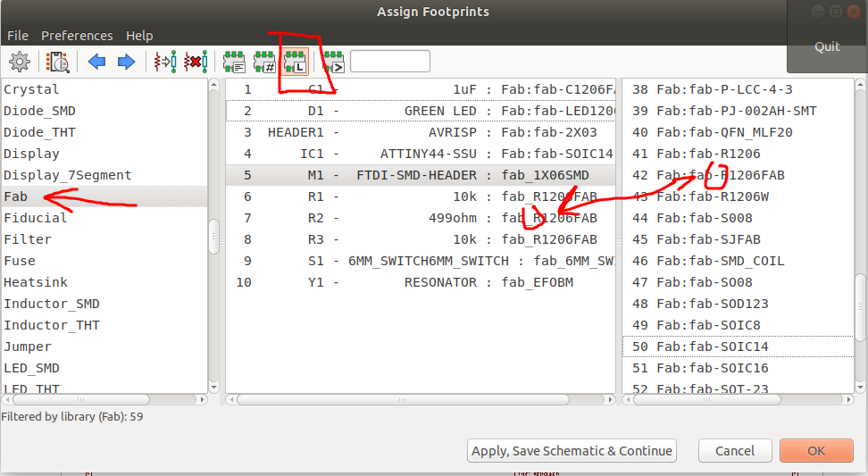Select component row IC1 ATTINY44-SSU
This screenshot has width=868, height=476.
pyautogui.click(x=421, y=154)
